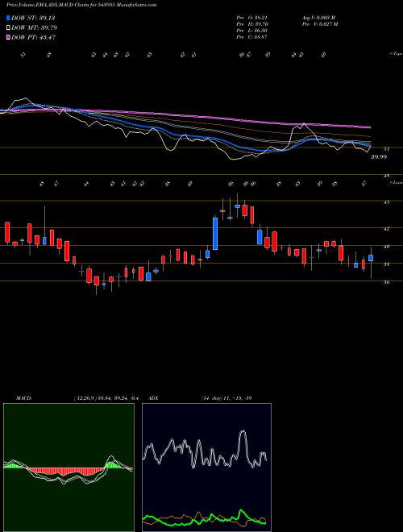The width and height of the screenshot is (403, 532).
Task: Click the 38 price axis label
Action: point(386,264)
